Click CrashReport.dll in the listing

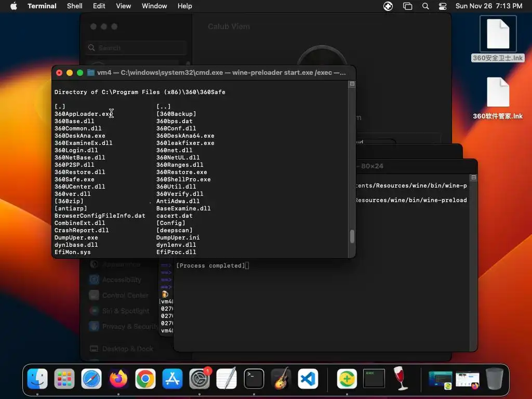pos(82,230)
